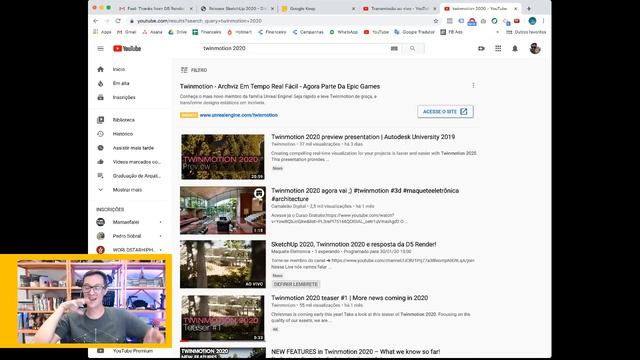Viewport: 640px width, 360px height.
Task: Play Twinmotion 2020 Preview thumbnail
Action: [x=222, y=157]
